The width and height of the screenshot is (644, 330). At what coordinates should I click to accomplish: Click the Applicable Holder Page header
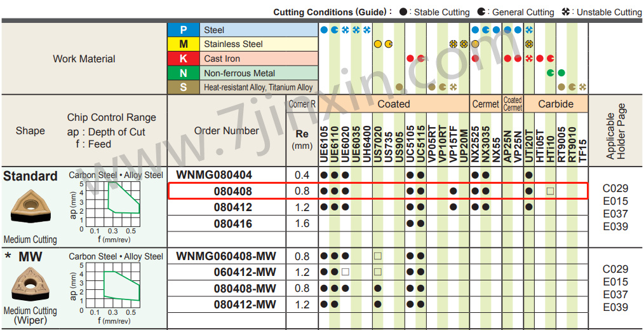615,132
